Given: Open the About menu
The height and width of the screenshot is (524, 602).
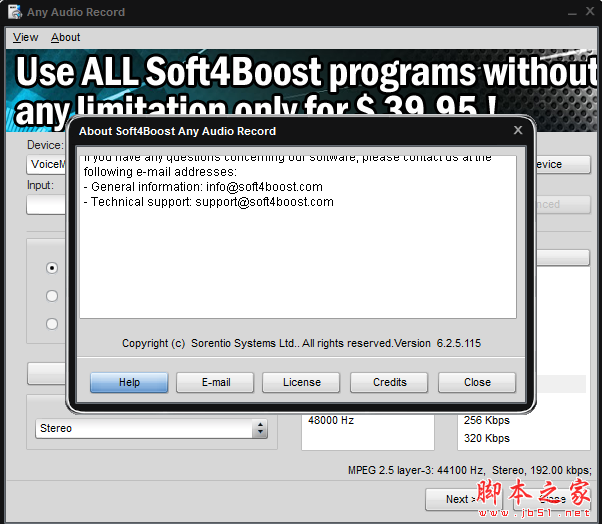Looking at the screenshot, I should (x=65, y=37).
